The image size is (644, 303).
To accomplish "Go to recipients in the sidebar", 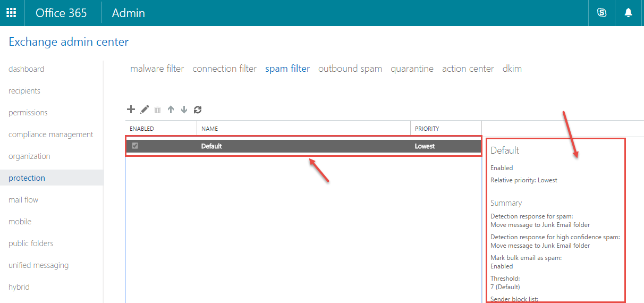I will point(24,91).
